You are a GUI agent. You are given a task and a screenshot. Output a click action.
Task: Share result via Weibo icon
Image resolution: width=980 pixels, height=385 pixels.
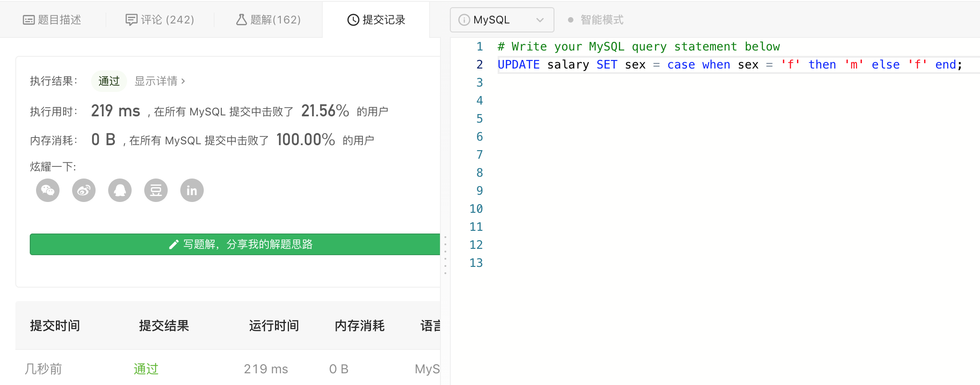pos(84,190)
